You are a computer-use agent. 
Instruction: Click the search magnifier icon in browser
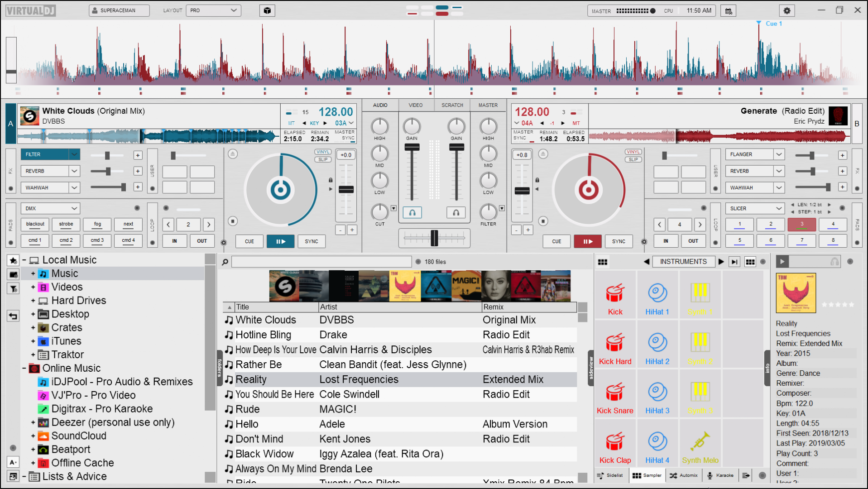pyautogui.click(x=225, y=262)
